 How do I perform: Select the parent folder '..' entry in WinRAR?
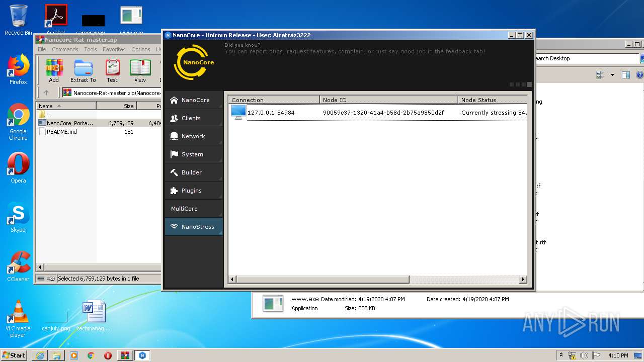45,114
